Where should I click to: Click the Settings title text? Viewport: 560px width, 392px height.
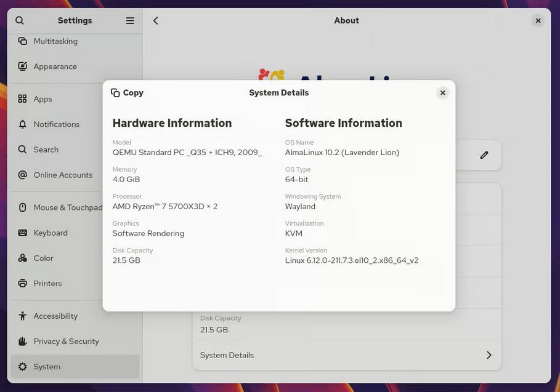[x=75, y=21]
